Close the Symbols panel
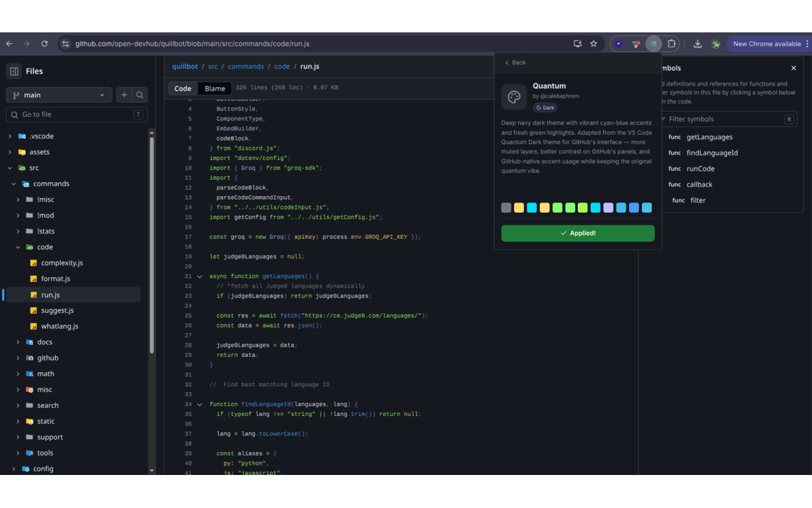 [x=794, y=68]
